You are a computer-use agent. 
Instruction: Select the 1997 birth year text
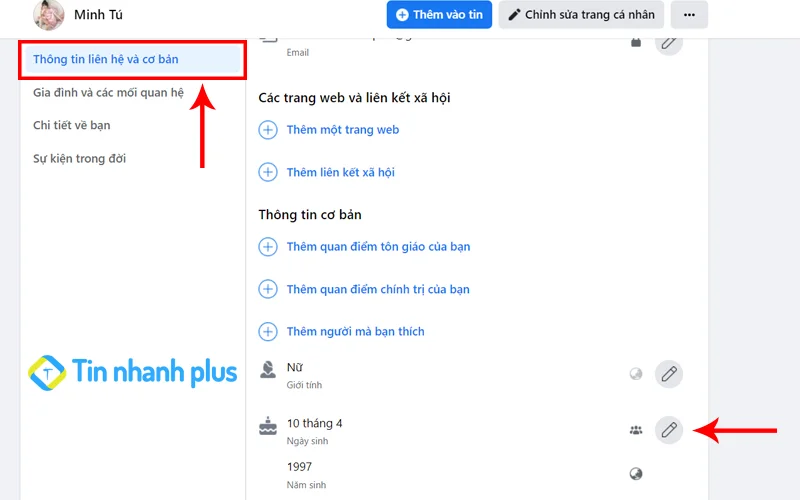(x=299, y=467)
